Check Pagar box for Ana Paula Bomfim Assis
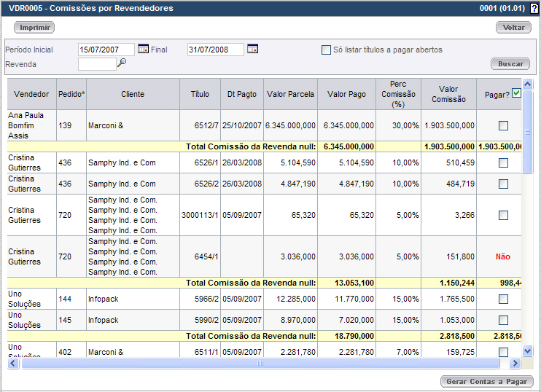 [503, 125]
